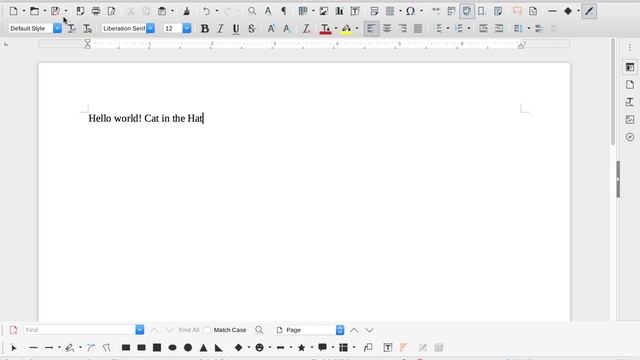Open a file with the folder icon
This screenshot has height=360, width=640.
pyautogui.click(x=34, y=11)
